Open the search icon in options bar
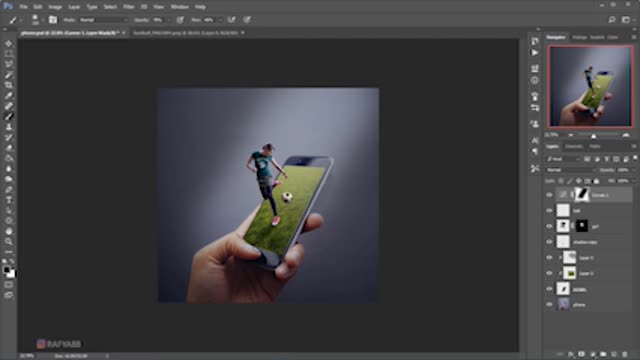This screenshot has width=640, height=360. (x=611, y=20)
